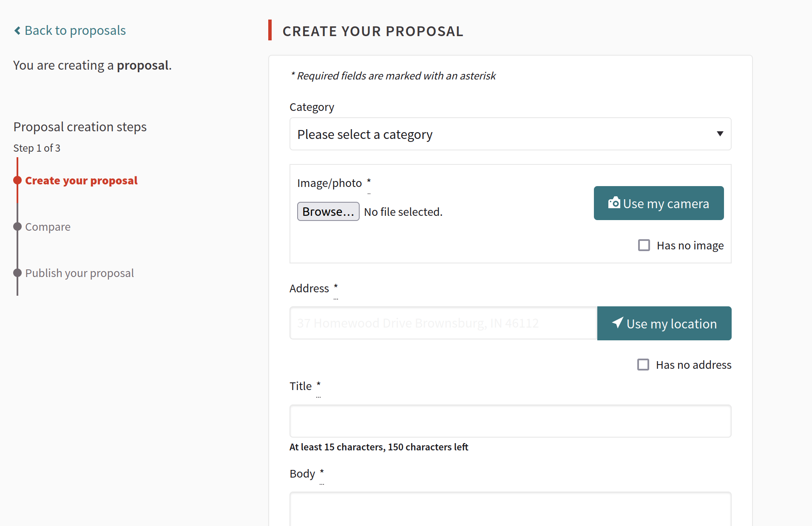Open the Please select a category dropdown
This screenshot has height=526, width=812.
tap(510, 134)
